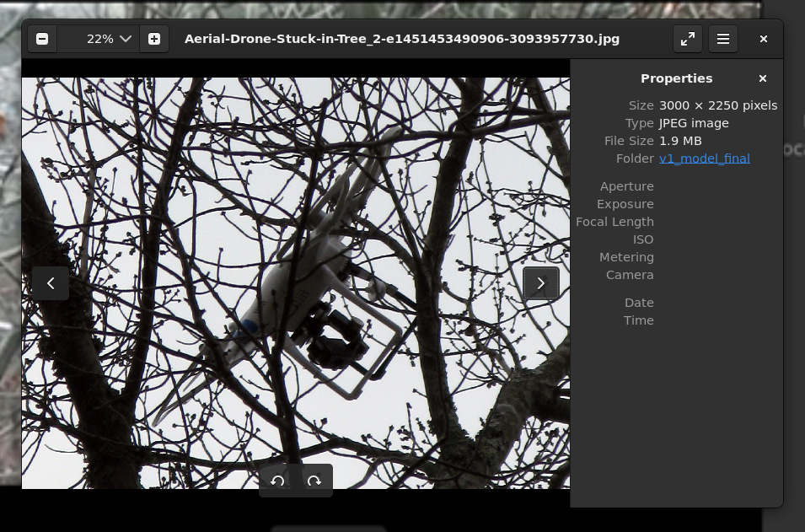
Task: Rotate image clockwise
Action: (314, 481)
